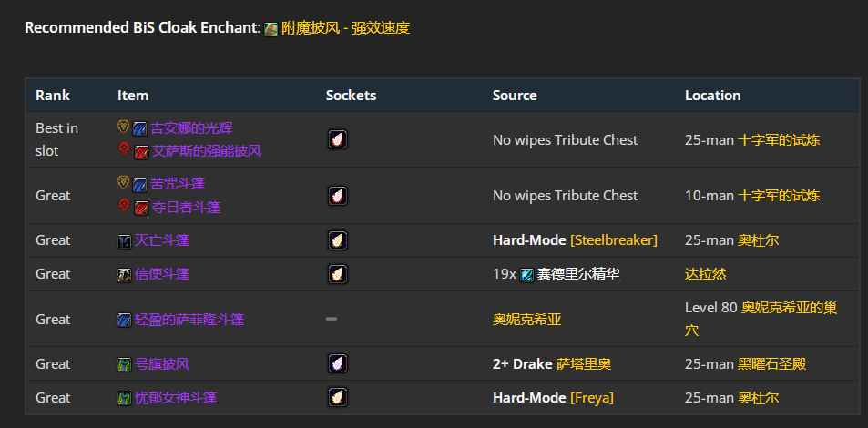868x428 pixels.
Task: Open the 附魔披风 - 强效速度 enchant link
Action: [x=346, y=28]
